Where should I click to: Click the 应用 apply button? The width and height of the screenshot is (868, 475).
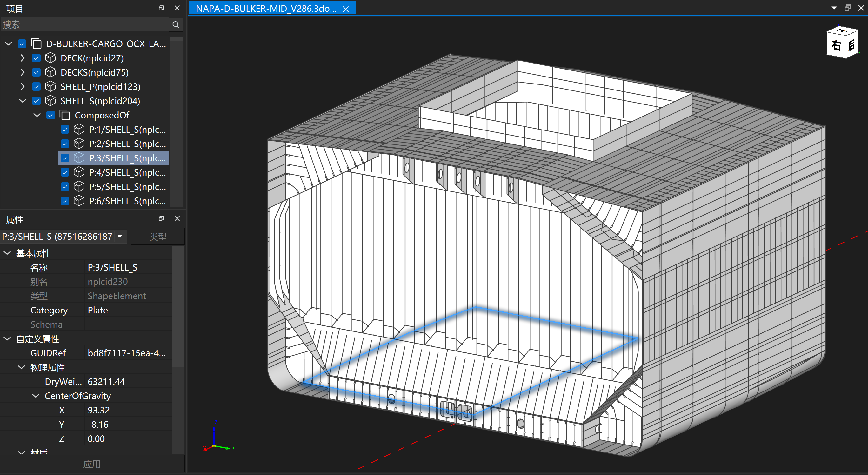coord(92,464)
